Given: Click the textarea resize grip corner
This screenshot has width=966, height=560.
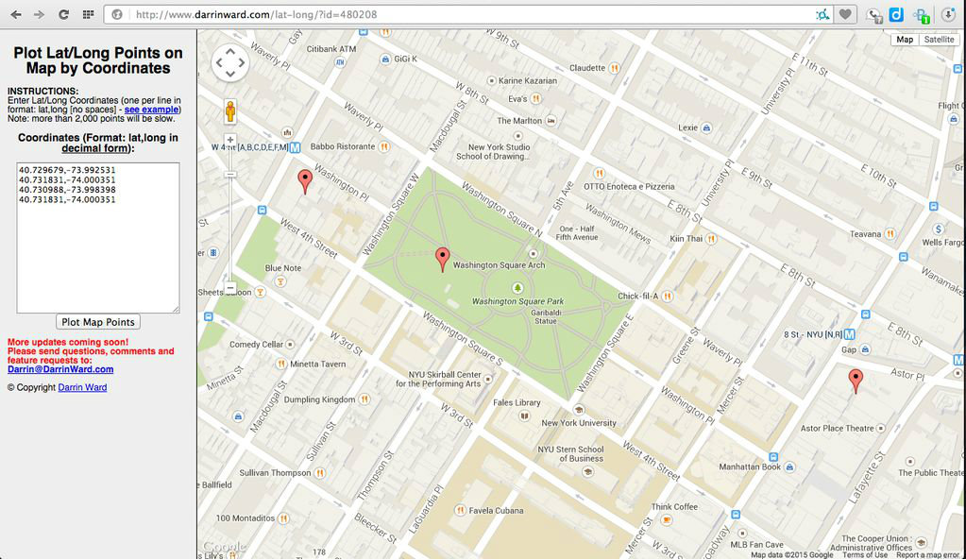Looking at the screenshot, I should [x=177, y=309].
